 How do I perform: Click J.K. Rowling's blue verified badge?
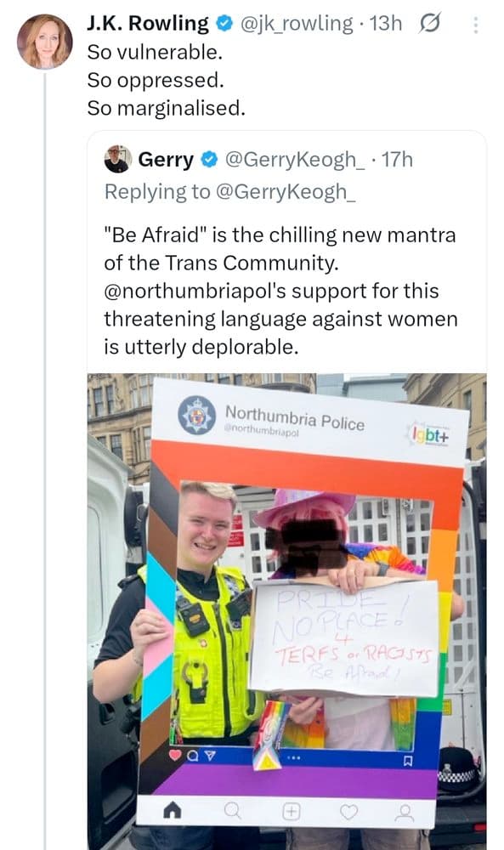click(224, 23)
